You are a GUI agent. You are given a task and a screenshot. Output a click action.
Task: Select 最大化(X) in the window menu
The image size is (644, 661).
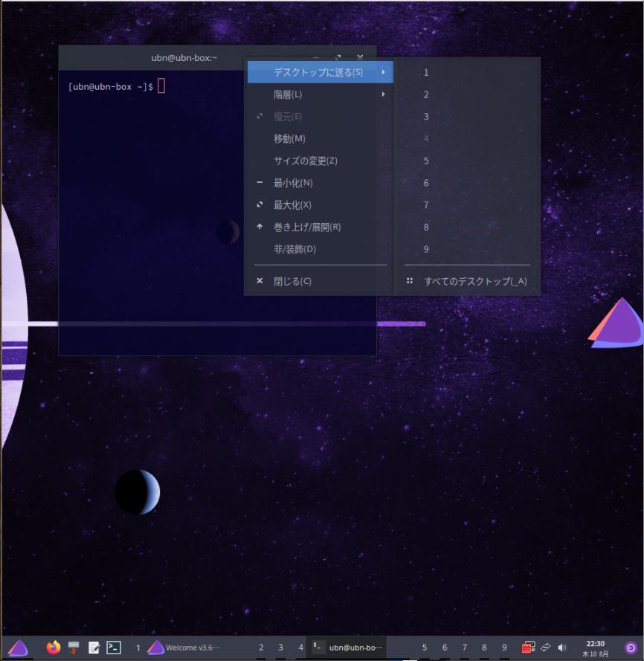(320, 205)
